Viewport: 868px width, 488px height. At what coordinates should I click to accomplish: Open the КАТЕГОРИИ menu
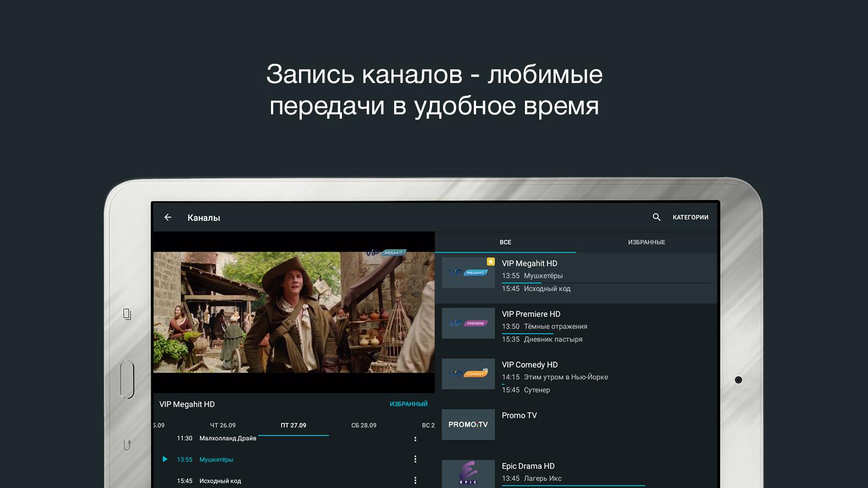click(690, 218)
